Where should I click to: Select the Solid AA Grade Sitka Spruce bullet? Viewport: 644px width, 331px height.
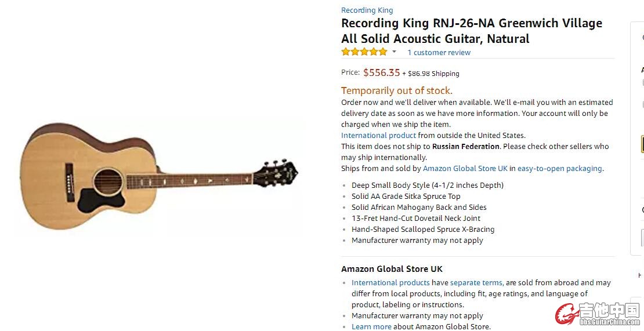[x=406, y=197]
